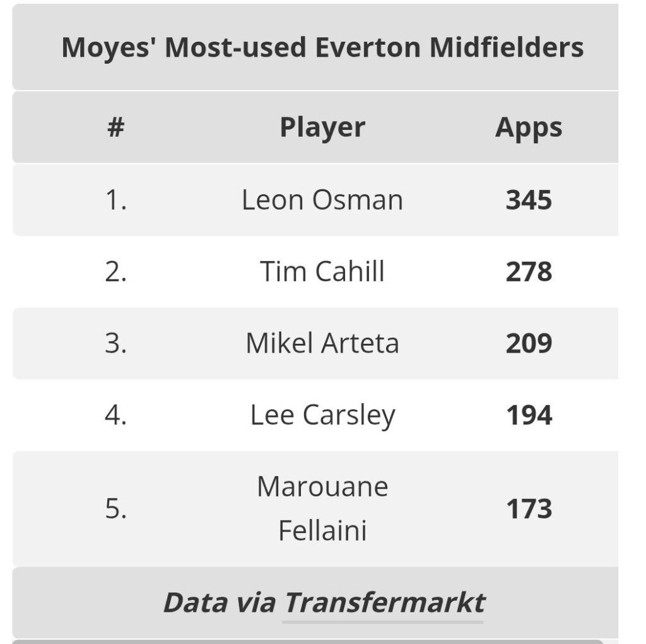646x644 pixels.
Task: Click the 'Apps' column header
Action: pos(529,127)
